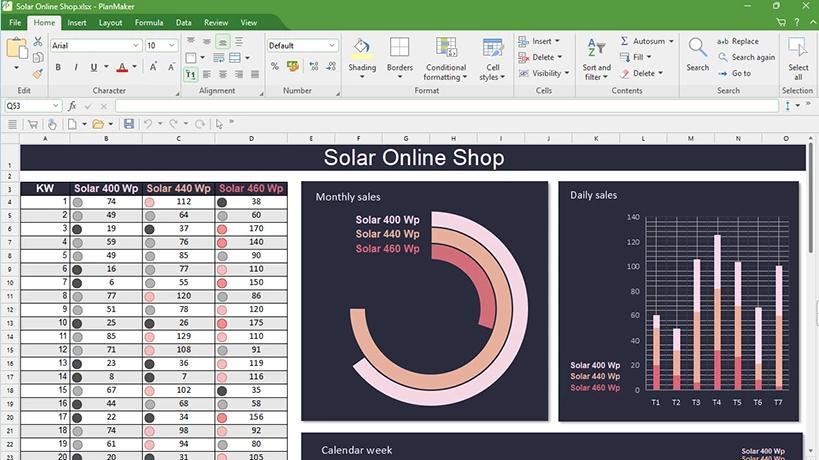Toggle Bold formatting
The height and width of the screenshot is (460, 819).
click(x=58, y=67)
